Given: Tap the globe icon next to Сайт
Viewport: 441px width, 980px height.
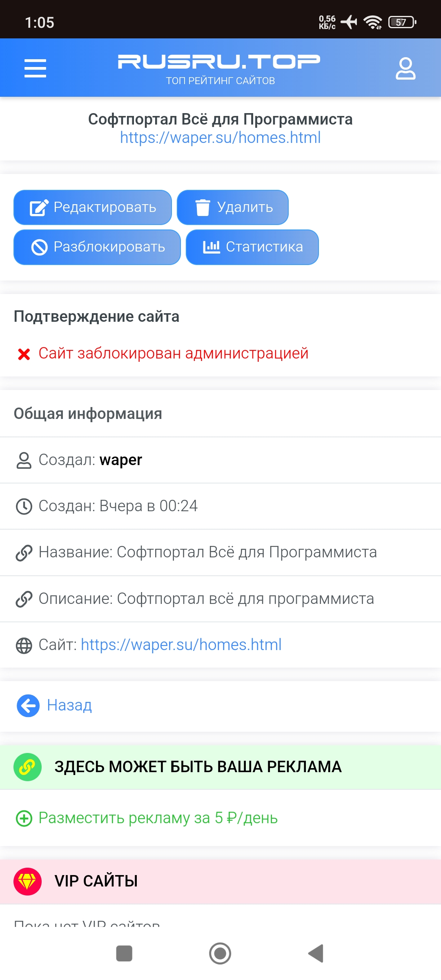Looking at the screenshot, I should 24,646.
